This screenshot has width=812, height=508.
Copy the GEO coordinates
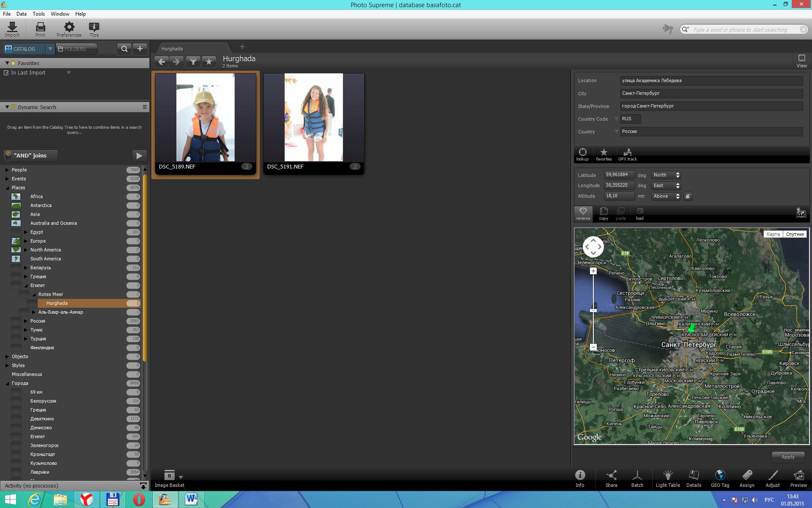click(x=604, y=214)
